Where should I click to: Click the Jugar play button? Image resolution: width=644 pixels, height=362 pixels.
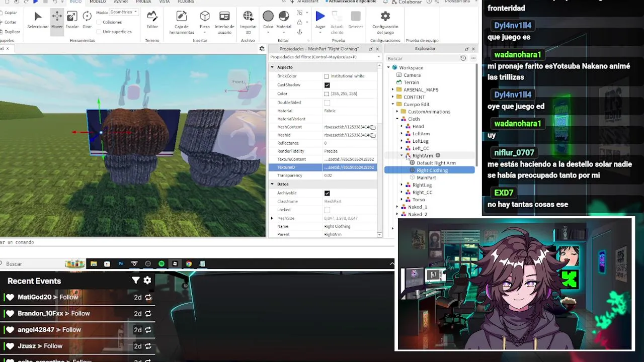pos(320,20)
